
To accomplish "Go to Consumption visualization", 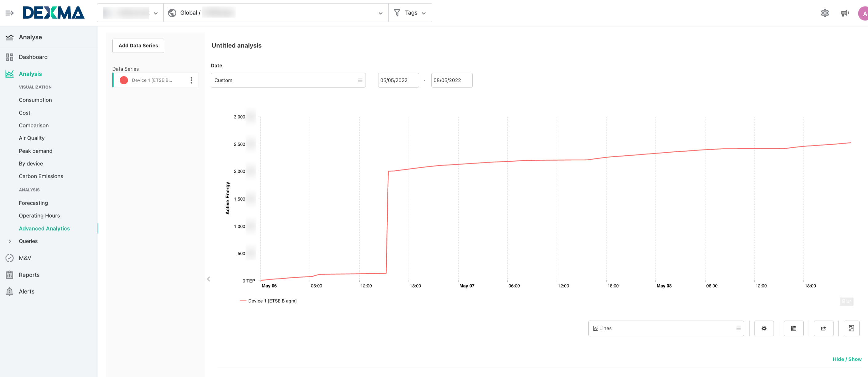I will (35, 100).
